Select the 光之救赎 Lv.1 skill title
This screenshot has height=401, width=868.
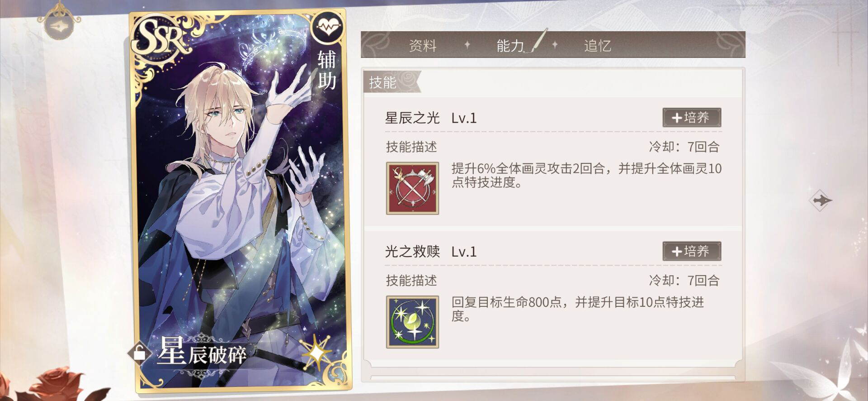point(431,252)
